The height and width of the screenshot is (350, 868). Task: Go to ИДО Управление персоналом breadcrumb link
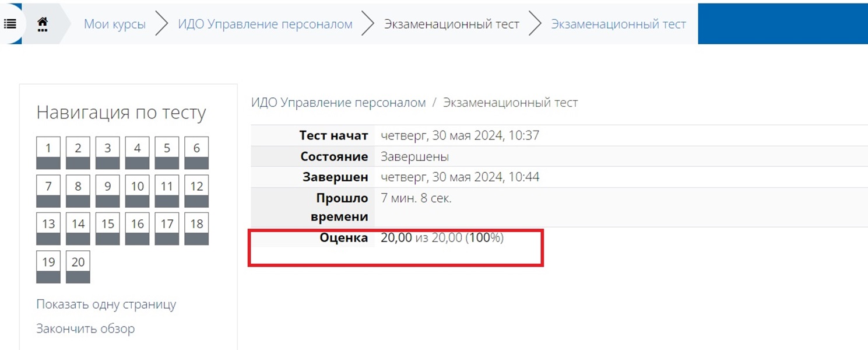click(265, 24)
